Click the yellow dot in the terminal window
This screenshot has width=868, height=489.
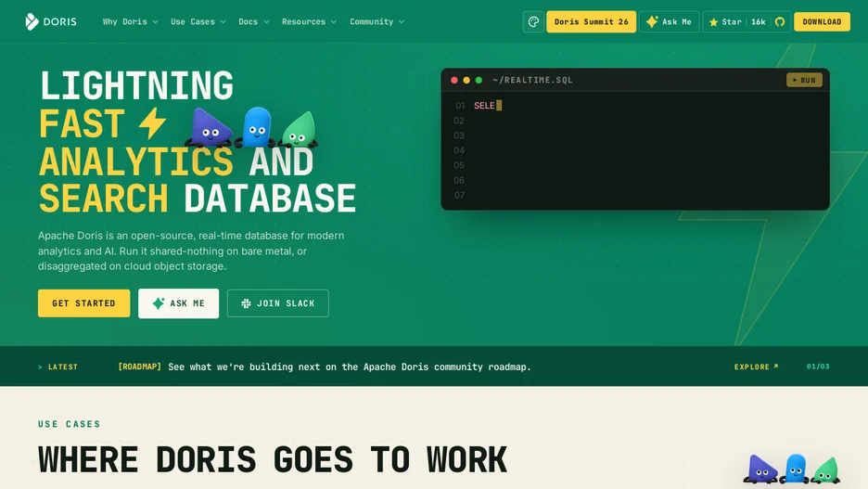coord(466,81)
